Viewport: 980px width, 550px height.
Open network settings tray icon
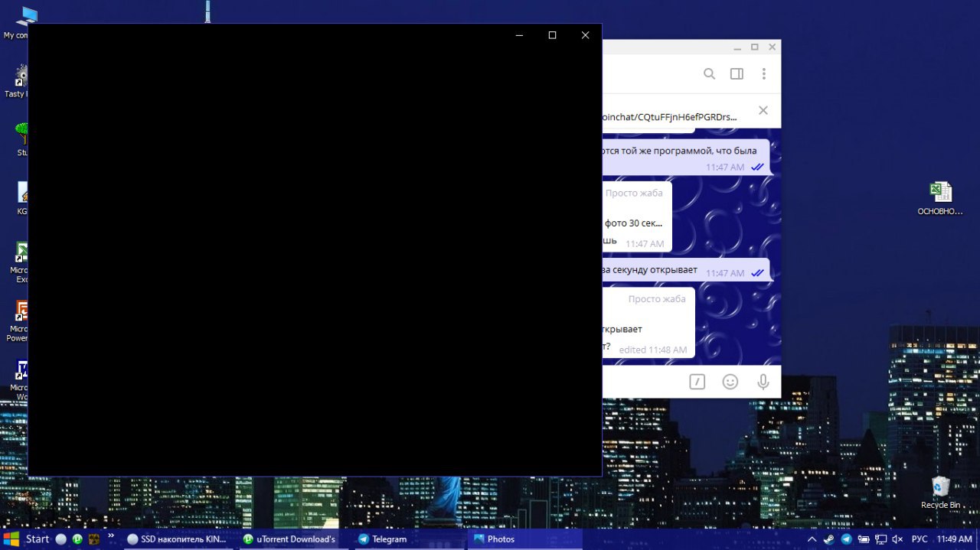(881, 539)
